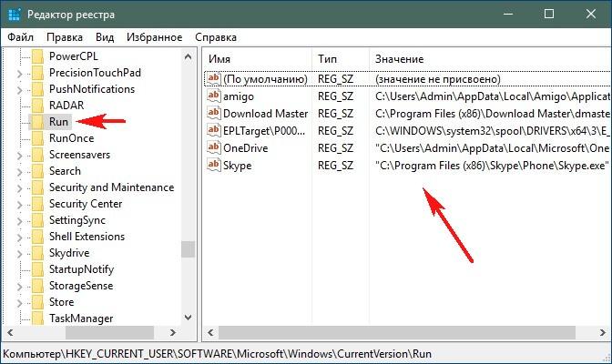Click the Registry Editor app icon in title bar
The height and width of the screenshot is (364, 612).
14,15
